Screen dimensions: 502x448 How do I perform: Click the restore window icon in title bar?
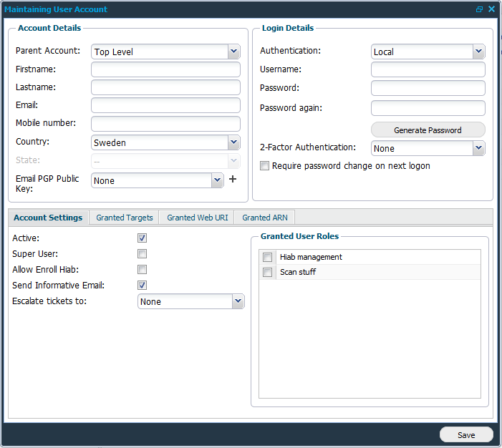click(479, 9)
